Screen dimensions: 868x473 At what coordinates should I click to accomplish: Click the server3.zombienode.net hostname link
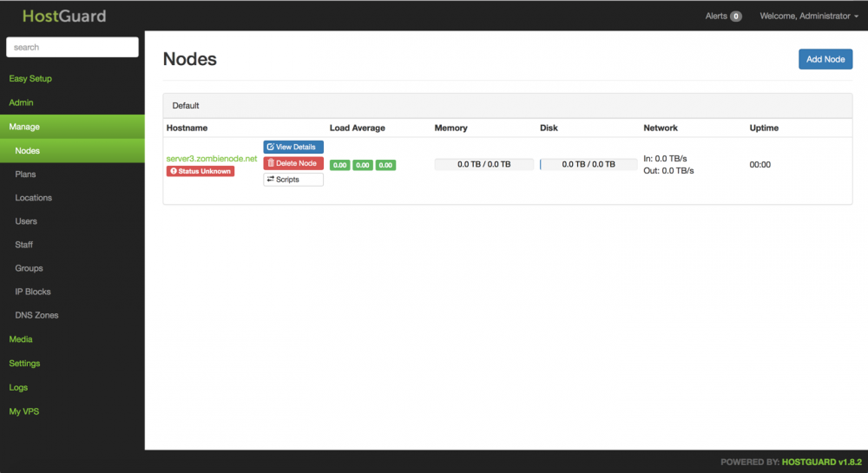[x=212, y=158]
